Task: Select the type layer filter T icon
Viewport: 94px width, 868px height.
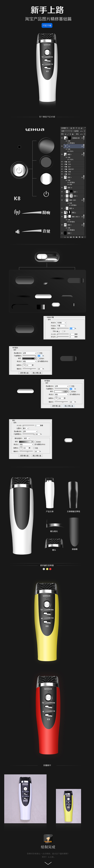Action: [76, 128]
